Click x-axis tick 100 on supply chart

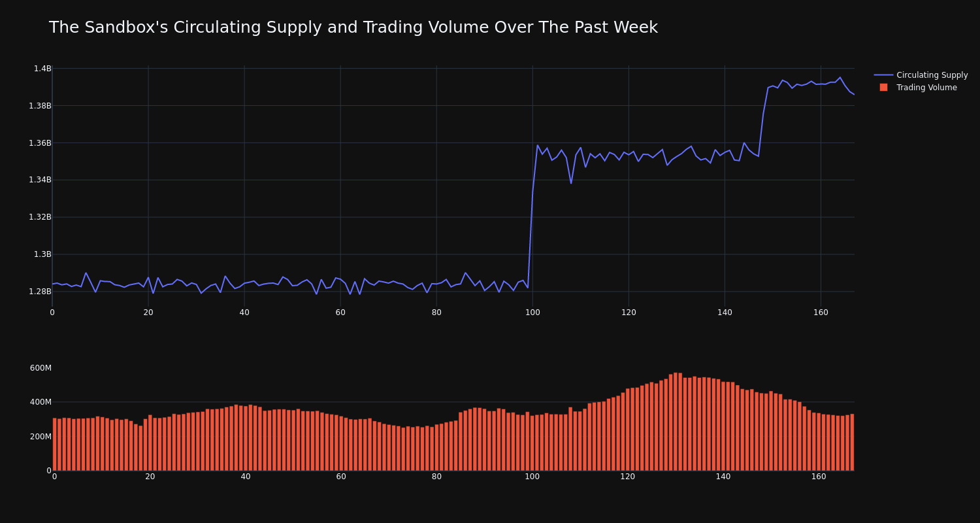532,312
